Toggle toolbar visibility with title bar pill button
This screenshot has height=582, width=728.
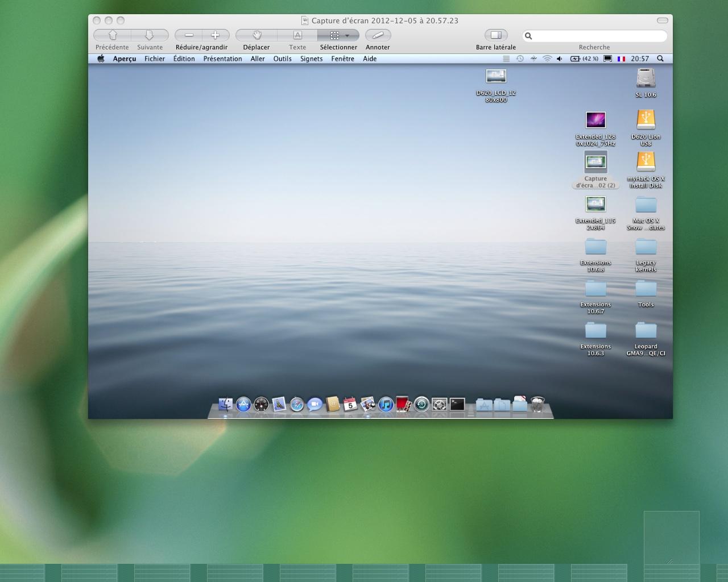[662, 20]
